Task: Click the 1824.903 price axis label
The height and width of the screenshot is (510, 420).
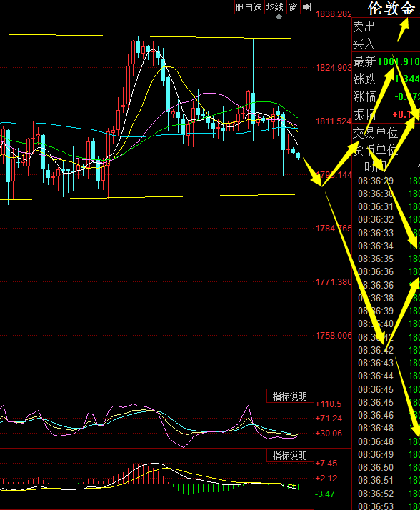Action: point(333,68)
